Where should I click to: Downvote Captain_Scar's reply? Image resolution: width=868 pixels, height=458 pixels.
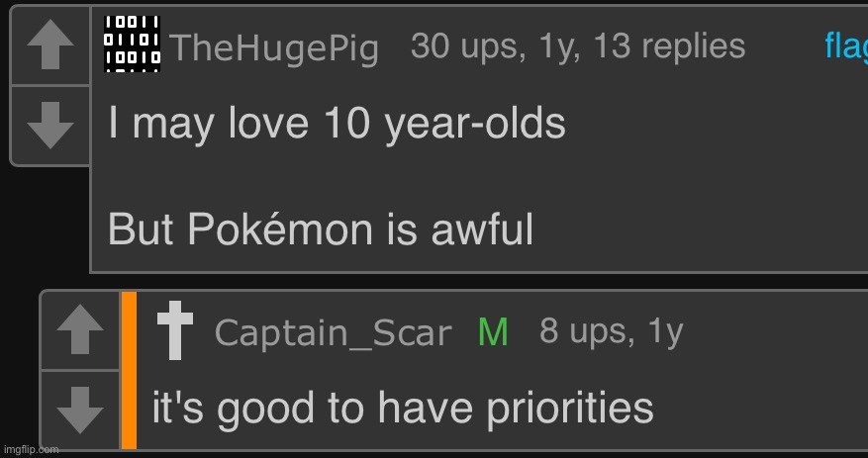click(80, 410)
